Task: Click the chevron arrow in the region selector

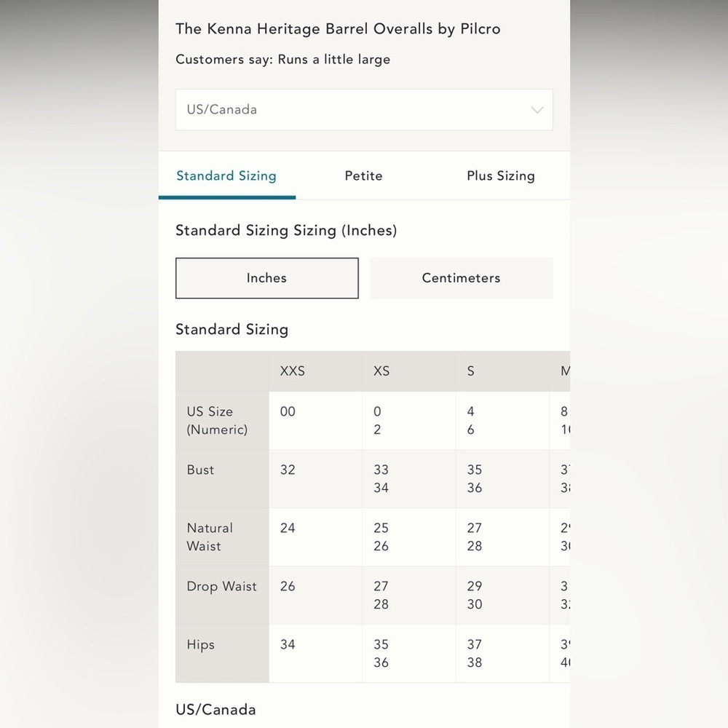Action: (x=537, y=110)
